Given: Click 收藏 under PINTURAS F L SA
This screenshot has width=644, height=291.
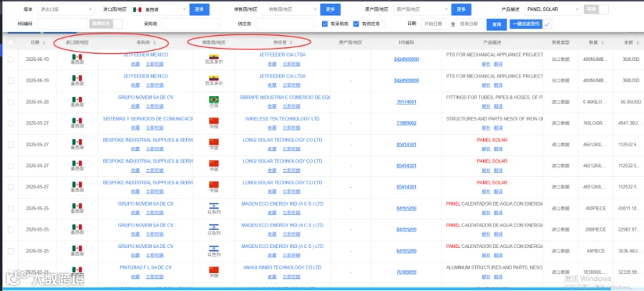Looking at the screenshot, I should [135, 277].
